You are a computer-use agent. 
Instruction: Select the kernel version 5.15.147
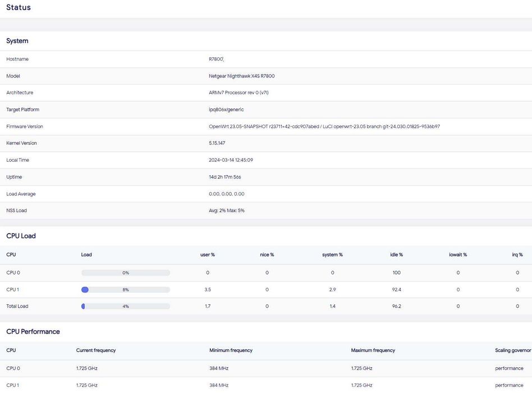pos(217,143)
